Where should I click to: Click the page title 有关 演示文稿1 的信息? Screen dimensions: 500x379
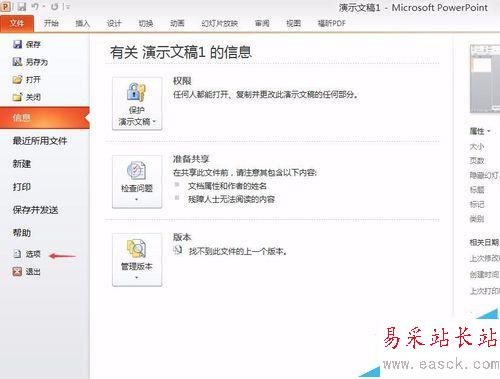[181, 52]
